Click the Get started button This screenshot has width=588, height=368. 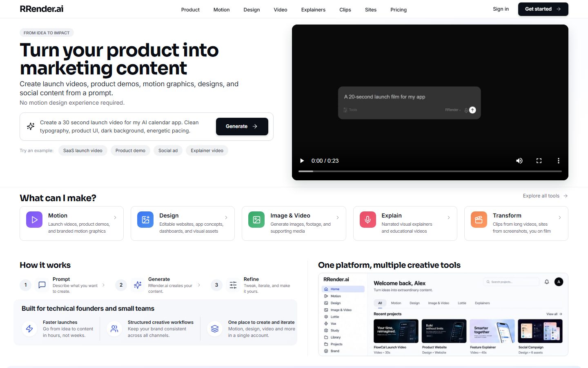[x=543, y=9]
